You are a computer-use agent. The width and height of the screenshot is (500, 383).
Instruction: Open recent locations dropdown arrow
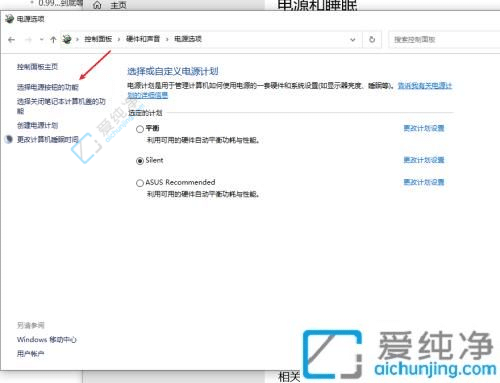[x=42, y=40]
